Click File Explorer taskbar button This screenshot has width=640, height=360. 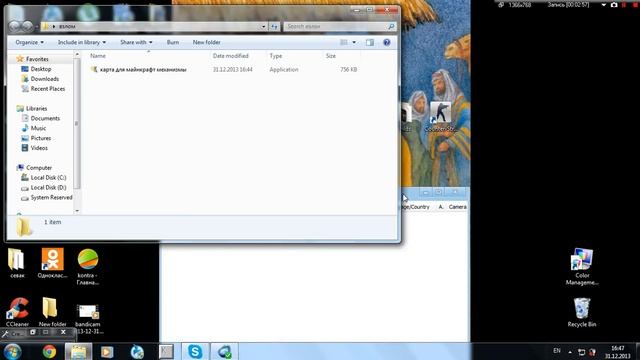pos(78,351)
